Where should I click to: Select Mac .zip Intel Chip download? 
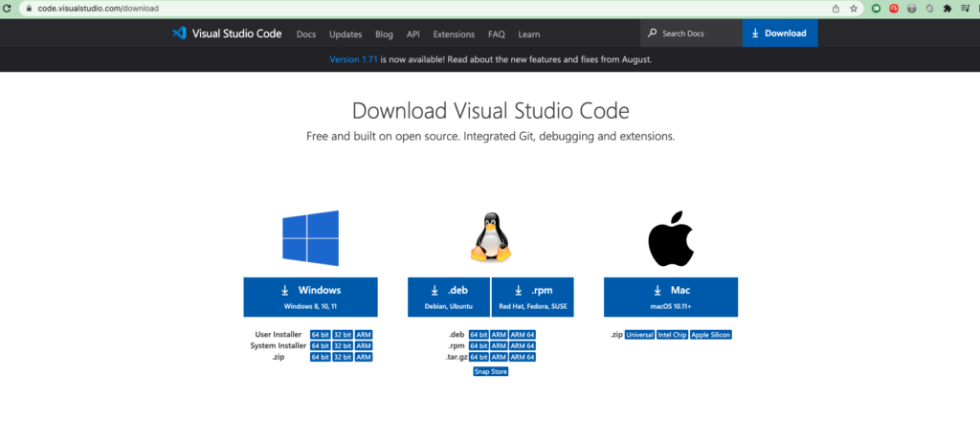pos(673,335)
